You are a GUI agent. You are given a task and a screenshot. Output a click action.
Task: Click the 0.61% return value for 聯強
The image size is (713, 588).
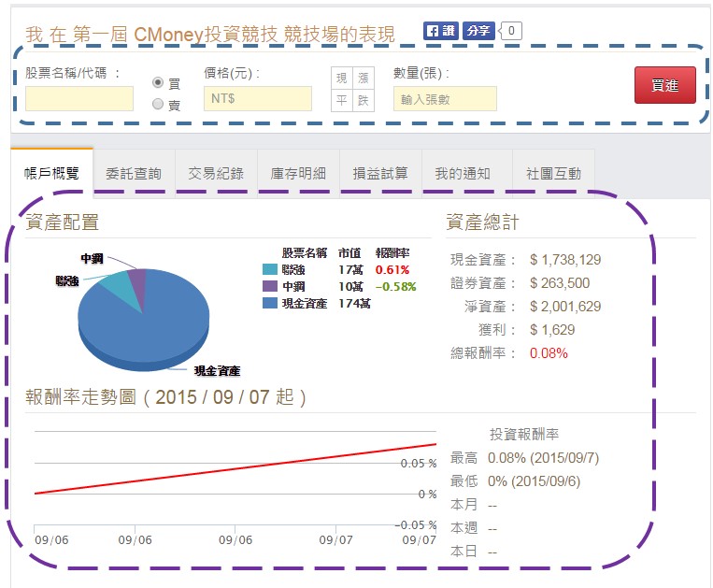click(392, 270)
